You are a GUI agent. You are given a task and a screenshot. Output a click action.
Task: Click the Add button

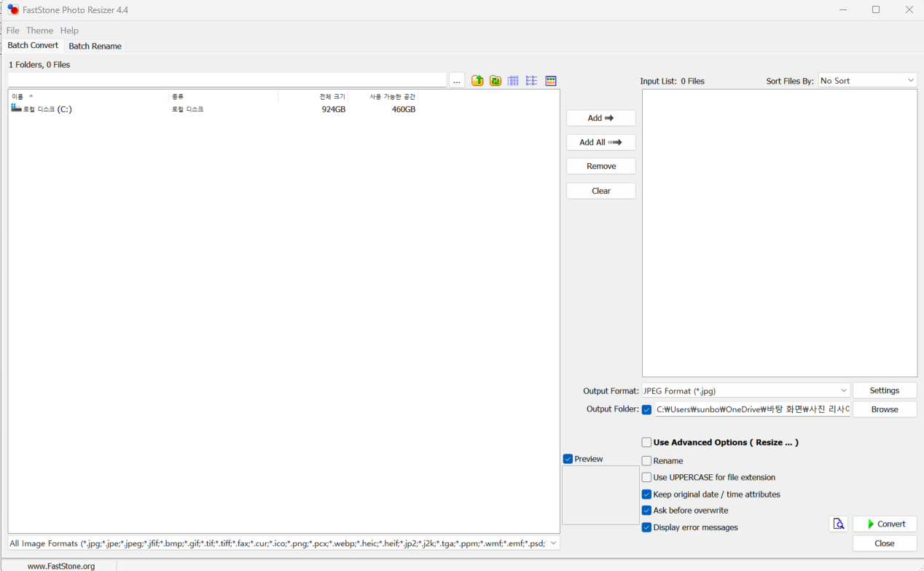coord(601,118)
